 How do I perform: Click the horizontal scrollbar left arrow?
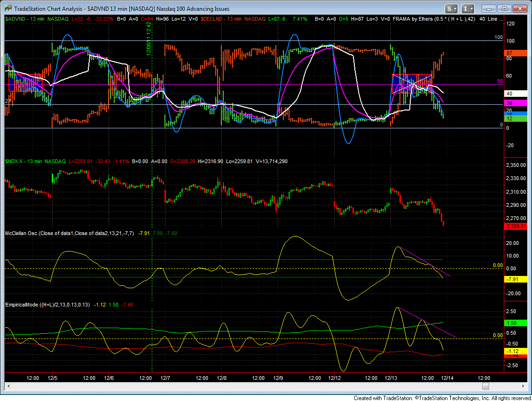coord(8,386)
